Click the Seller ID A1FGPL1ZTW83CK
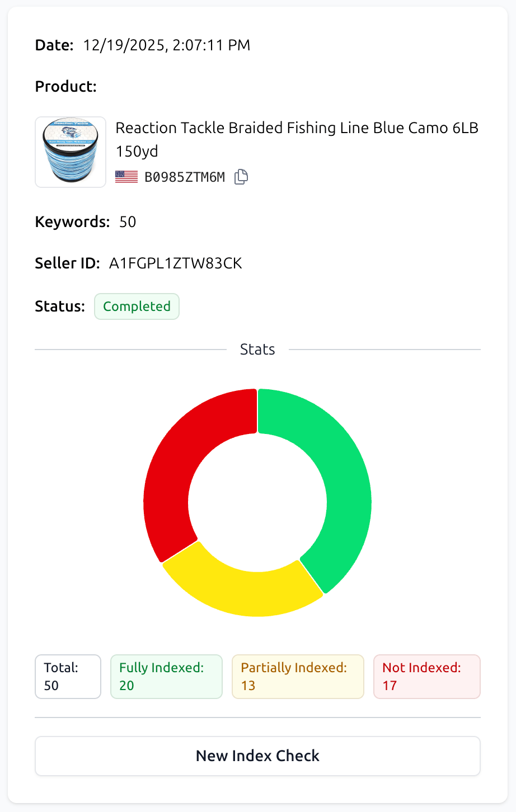 [x=175, y=263]
